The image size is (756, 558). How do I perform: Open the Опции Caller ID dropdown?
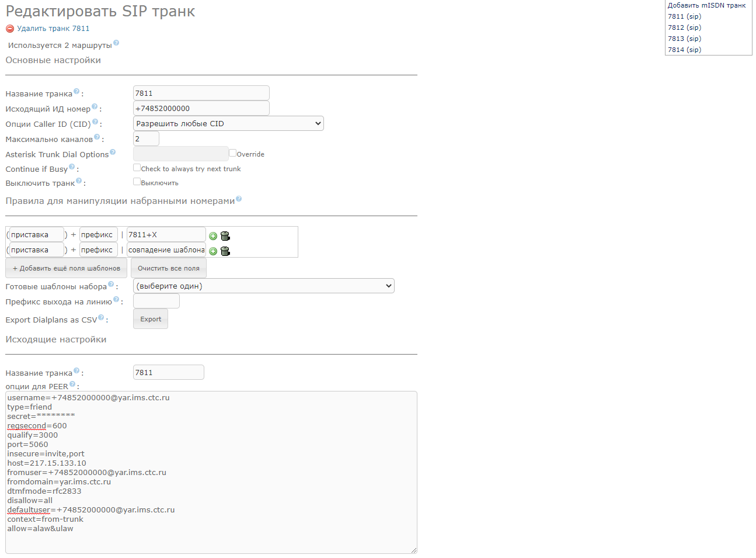coord(228,123)
